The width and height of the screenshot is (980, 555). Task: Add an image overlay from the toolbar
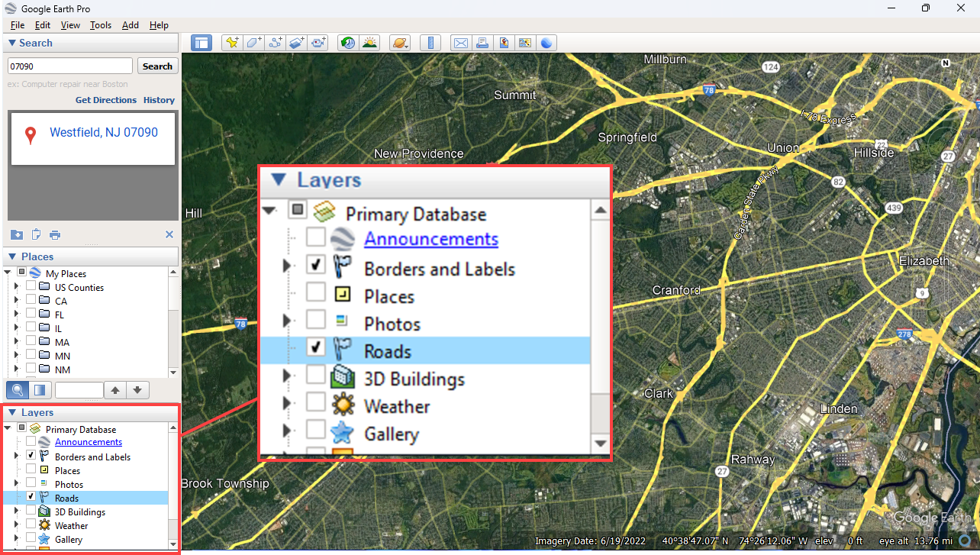297,43
